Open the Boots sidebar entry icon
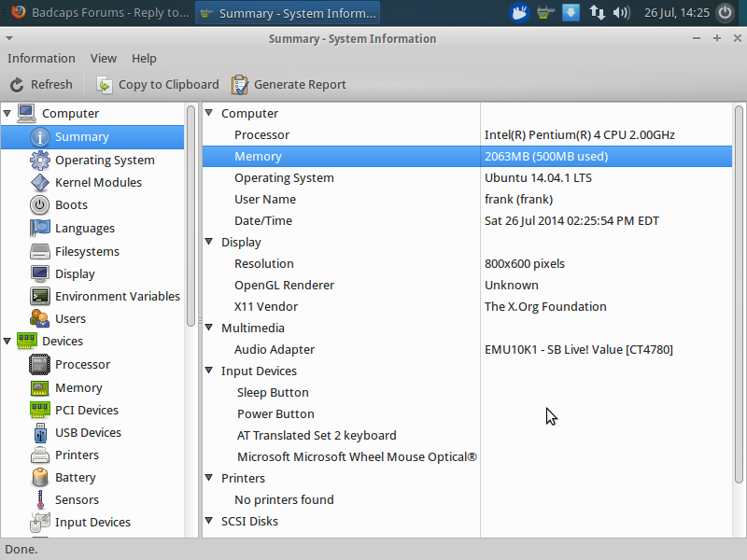This screenshot has width=747, height=560. [x=40, y=205]
